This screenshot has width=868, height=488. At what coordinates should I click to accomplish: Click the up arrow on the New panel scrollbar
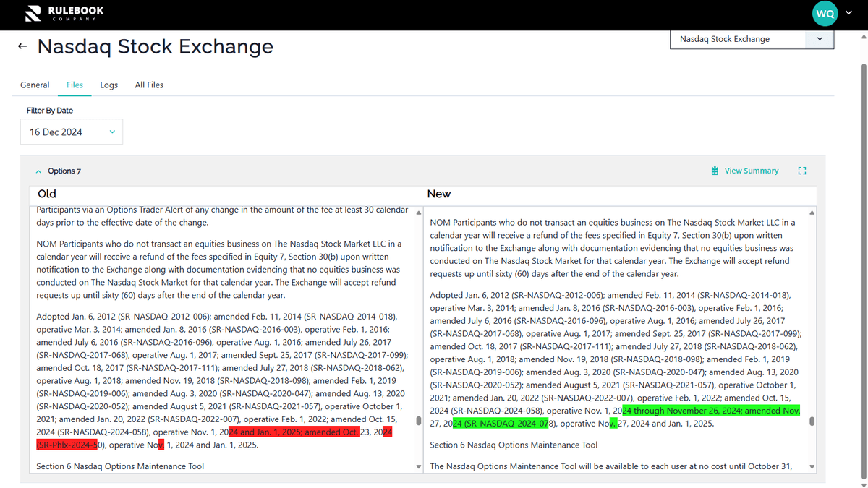coord(812,213)
